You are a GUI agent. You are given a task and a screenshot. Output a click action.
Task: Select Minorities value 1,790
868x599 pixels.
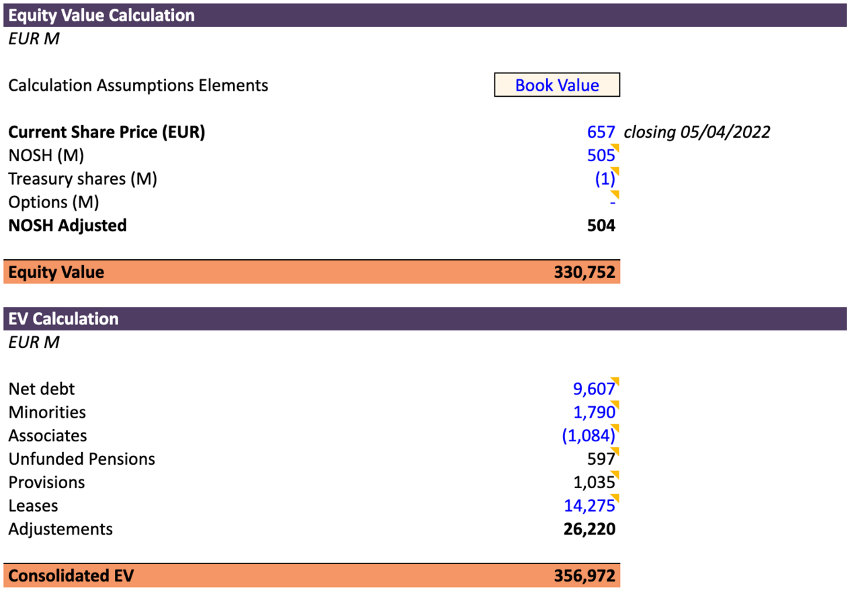pyautogui.click(x=594, y=412)
